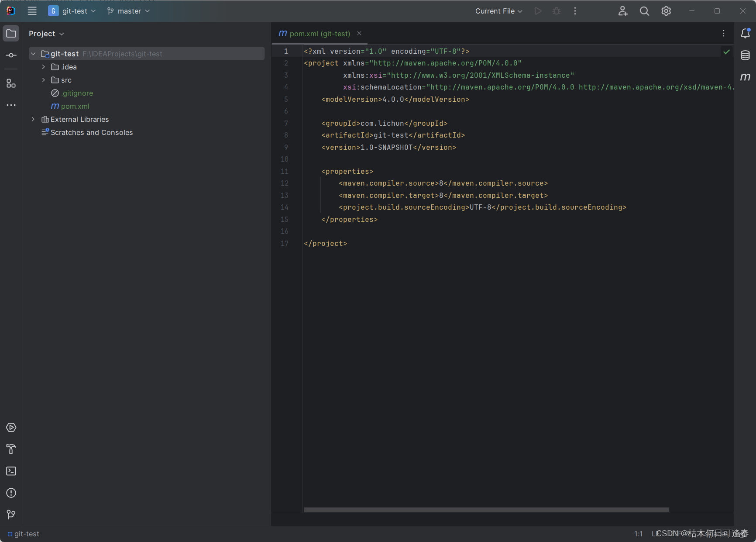Open the Git tool window
Image resolution: width=756 pixels, height=542 pixels.
pyautogui.click(x=11, y=515)
